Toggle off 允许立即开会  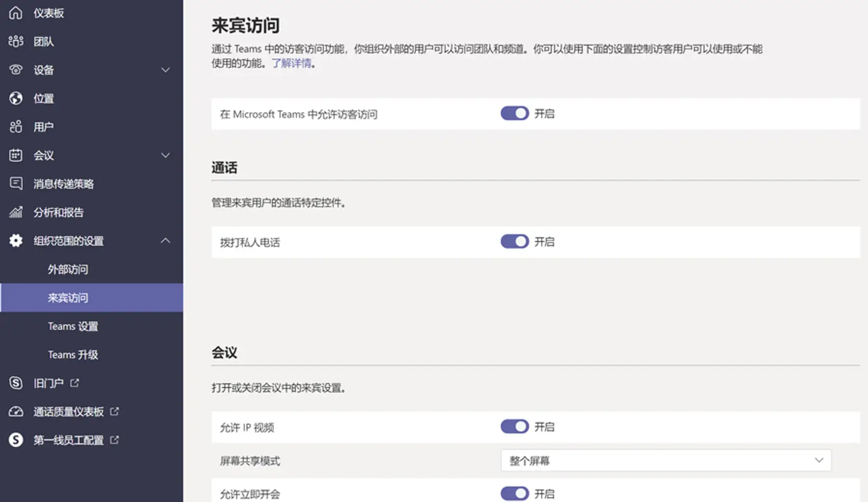pyautogui.click(x=514, y=494)
